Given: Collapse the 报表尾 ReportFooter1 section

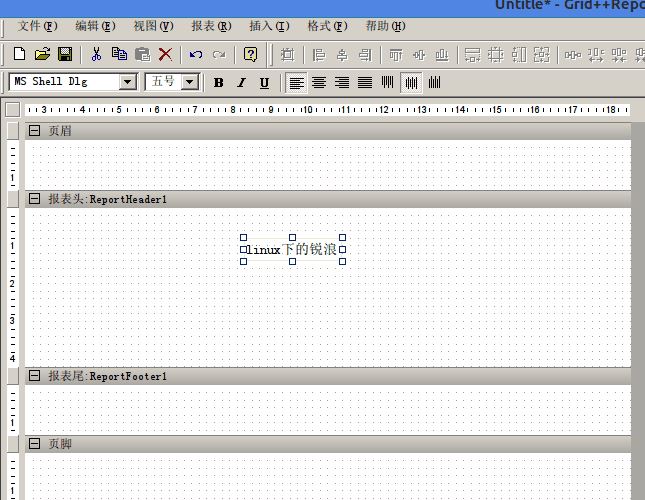Looking at the screenshot, I should (x=35, y=375).
